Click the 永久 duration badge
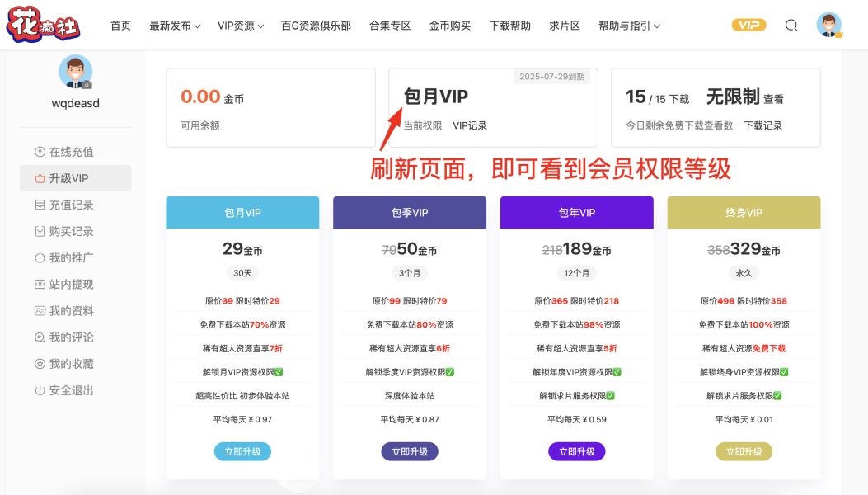Image resolution: width=868 pixels, height=495 pixels. tap(744, 273)
